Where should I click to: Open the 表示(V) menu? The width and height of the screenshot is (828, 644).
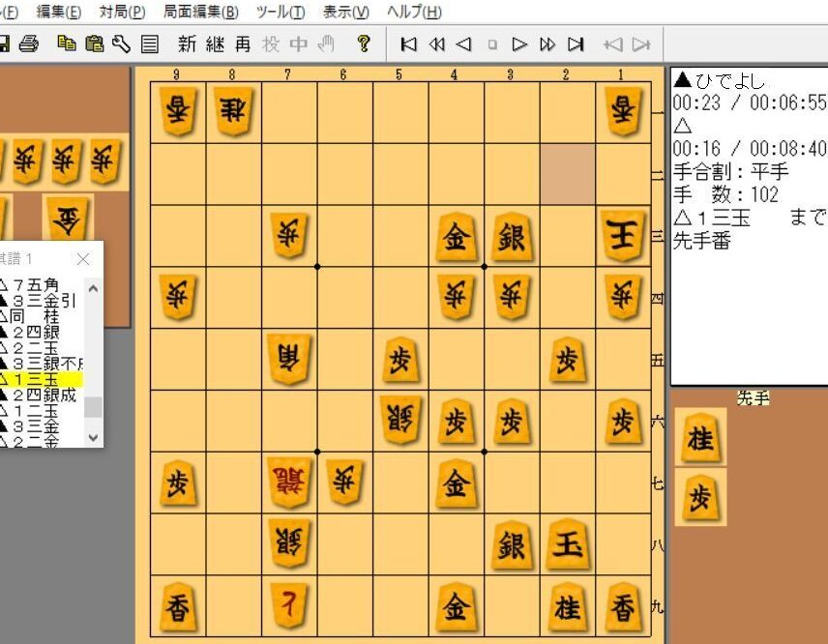[x=345, y=12]
